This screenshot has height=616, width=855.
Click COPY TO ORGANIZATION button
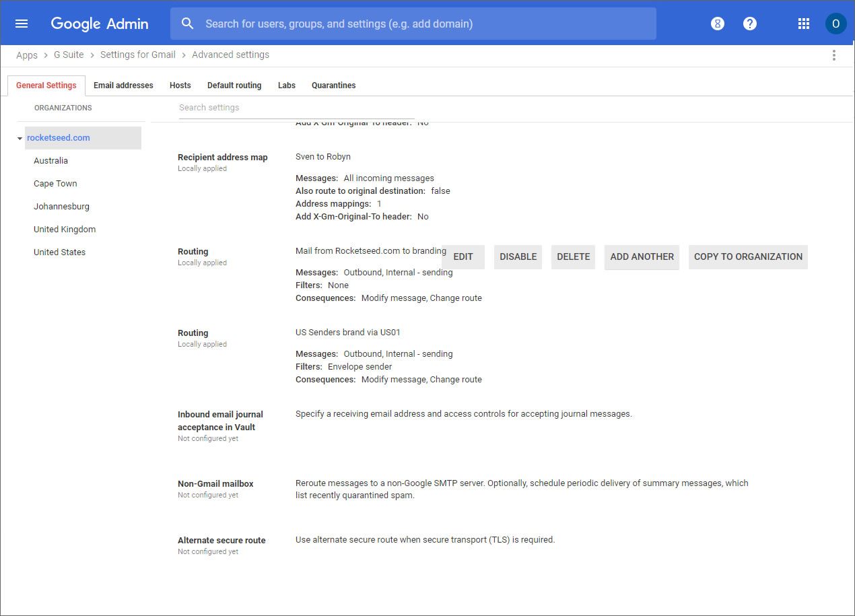748,256
